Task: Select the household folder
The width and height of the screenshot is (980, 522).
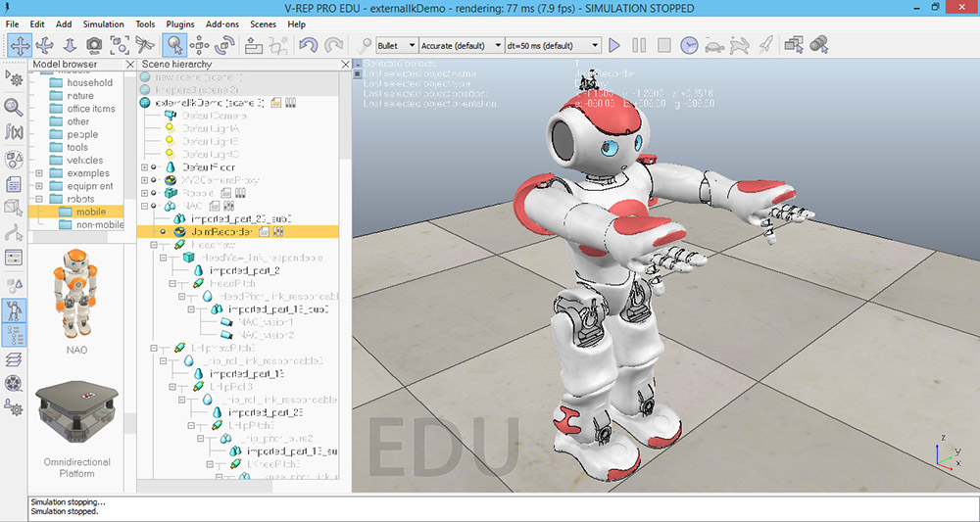Action: pos(89,82)
